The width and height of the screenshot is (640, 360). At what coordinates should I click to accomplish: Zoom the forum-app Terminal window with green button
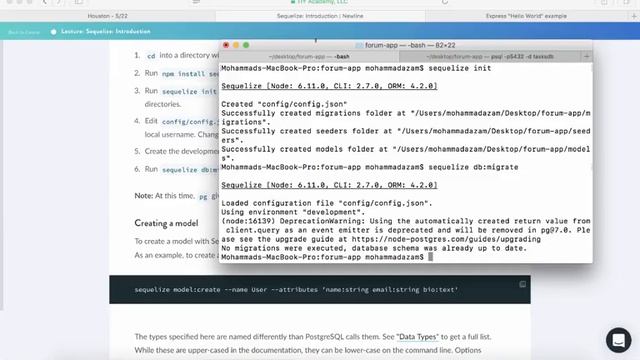[x=246, y=45]
